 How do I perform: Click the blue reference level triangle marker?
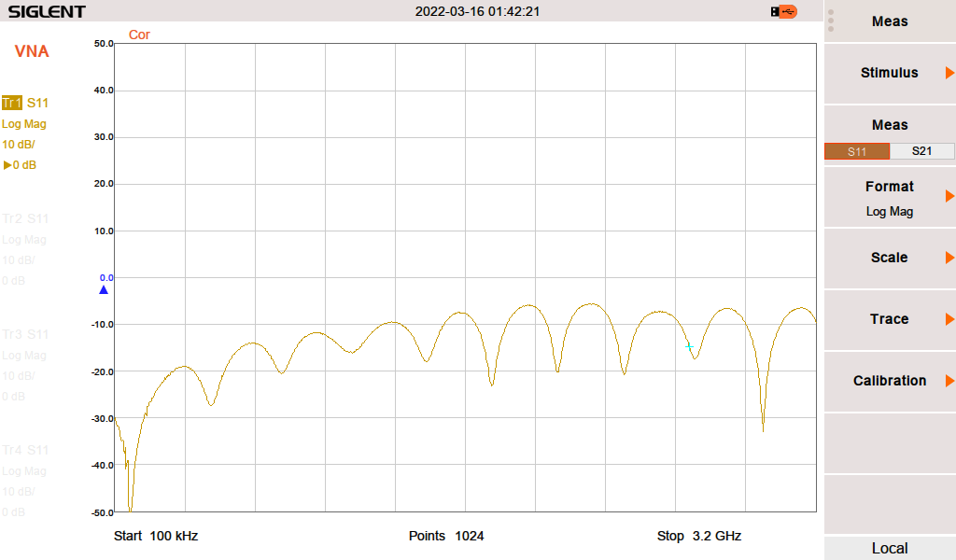coord(104,289)
